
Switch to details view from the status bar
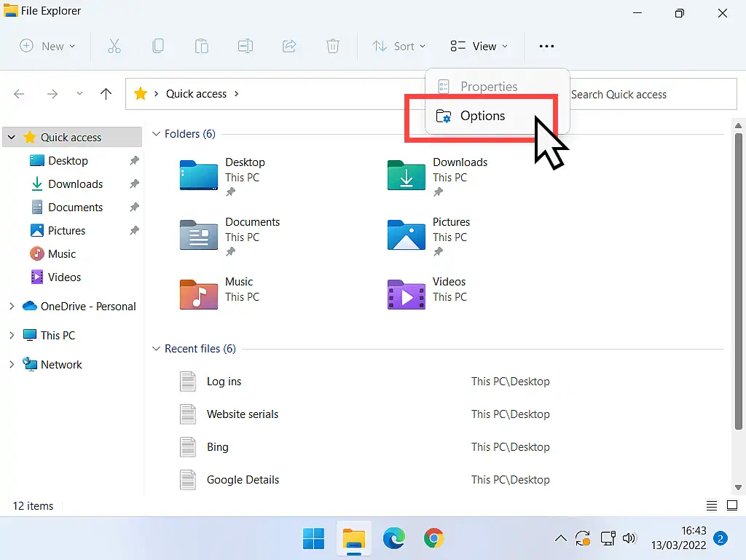click(712, 505)
